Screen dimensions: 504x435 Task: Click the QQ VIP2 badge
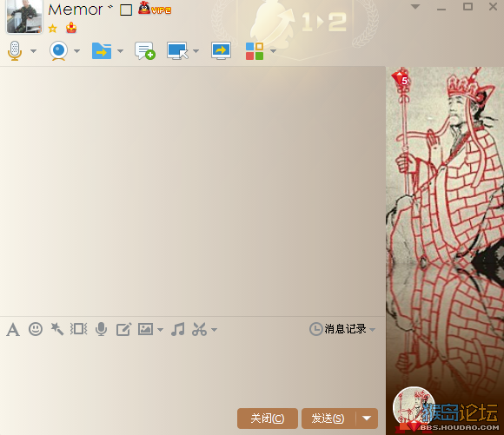click(x=155, y=9)
